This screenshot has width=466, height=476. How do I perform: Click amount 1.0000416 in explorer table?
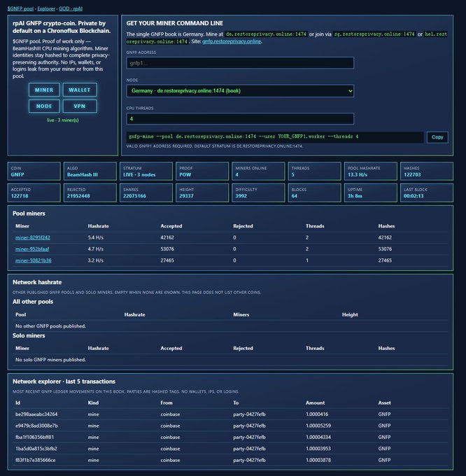pos(317,414)
